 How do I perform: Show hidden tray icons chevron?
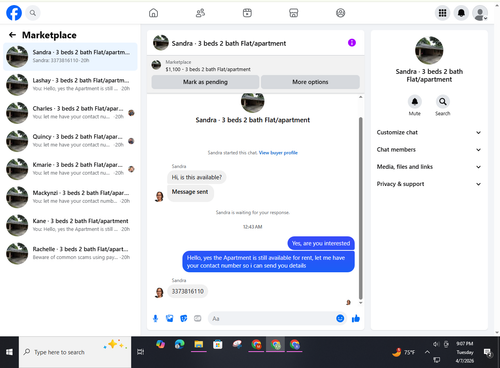(x=427, y=352)
